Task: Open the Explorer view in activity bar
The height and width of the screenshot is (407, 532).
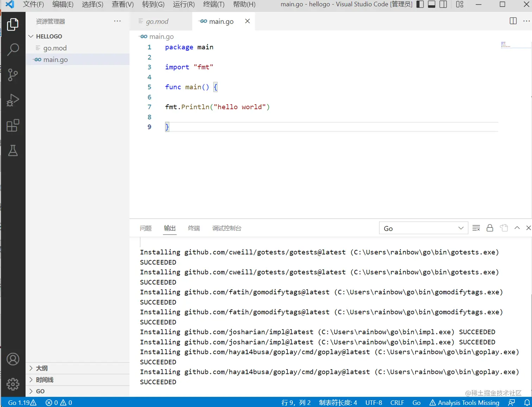Action: pyautogui.click(x=13, y=24)
